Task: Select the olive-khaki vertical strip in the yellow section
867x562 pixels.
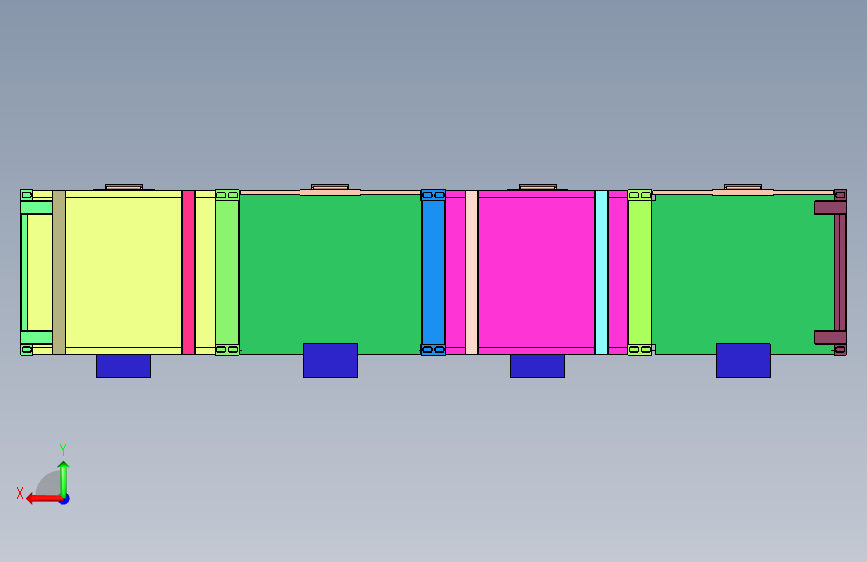Action: [59, 272]
